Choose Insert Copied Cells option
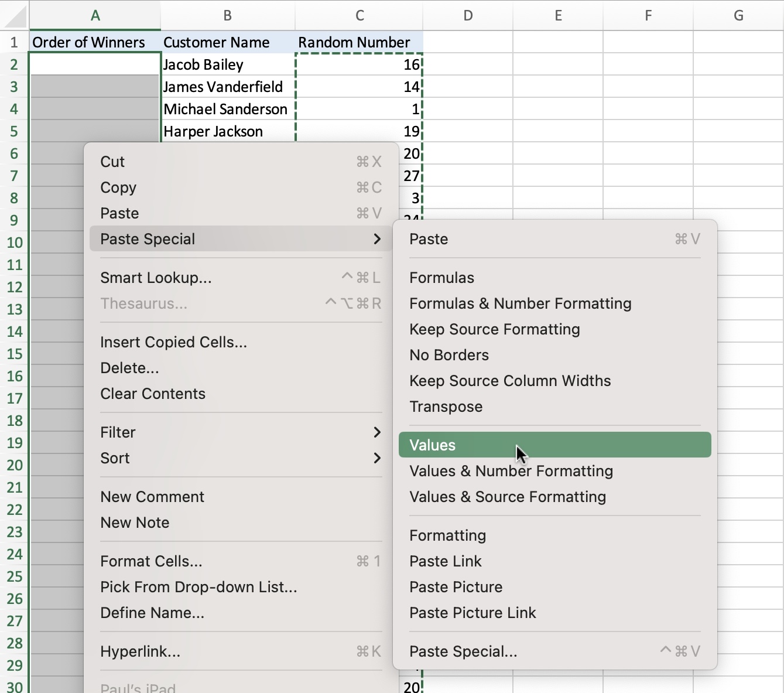This screenshot has width=784, height=693. coord(241,342)
